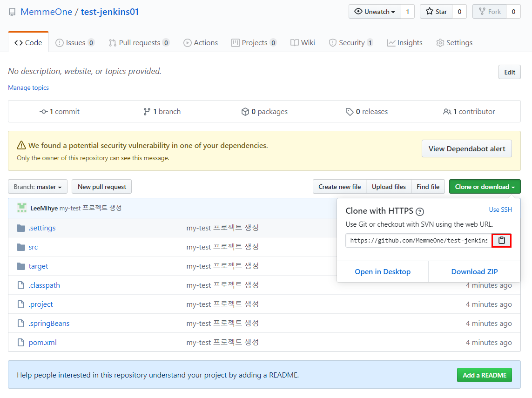The height and width of the screenshot is (398, 532).
Task: Click the pom.xml file icon
Action: 21,342
